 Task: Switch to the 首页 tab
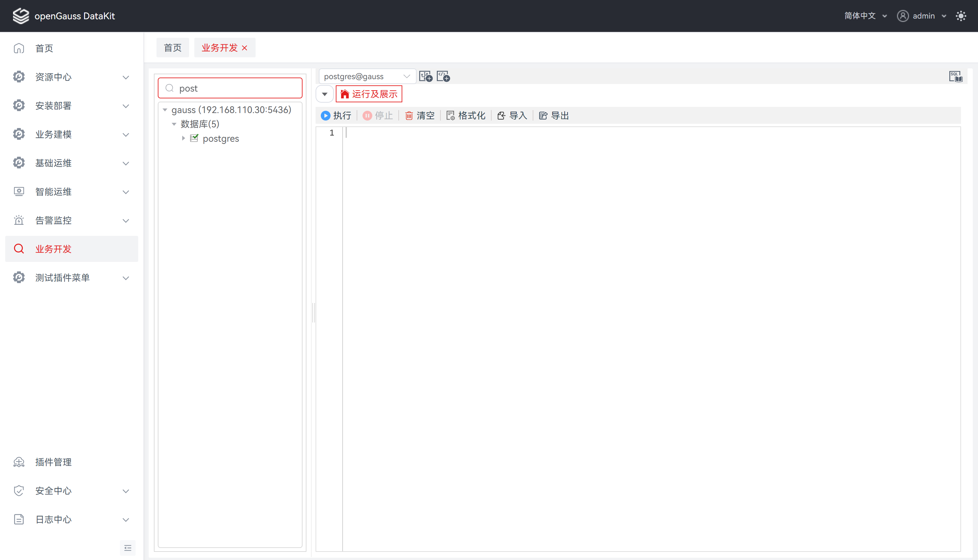pos(172,48)
